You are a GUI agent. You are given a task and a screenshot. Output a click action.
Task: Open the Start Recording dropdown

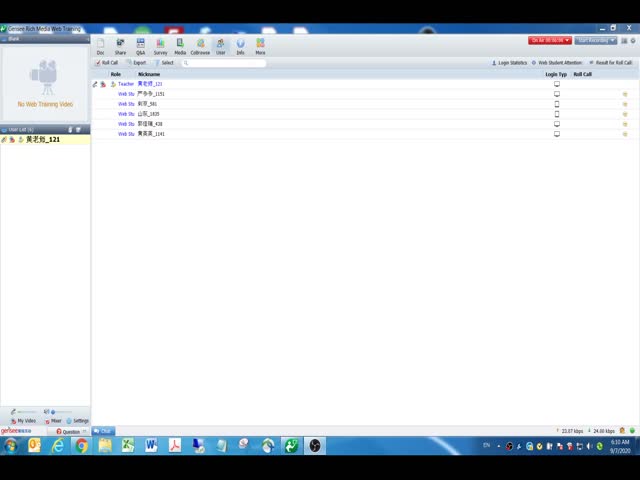tap(596, 40)
